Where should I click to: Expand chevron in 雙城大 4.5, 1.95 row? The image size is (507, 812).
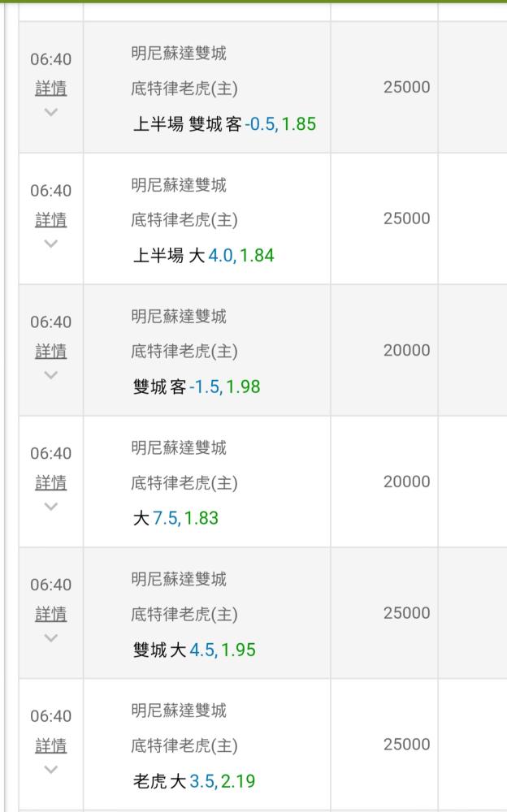51,638
